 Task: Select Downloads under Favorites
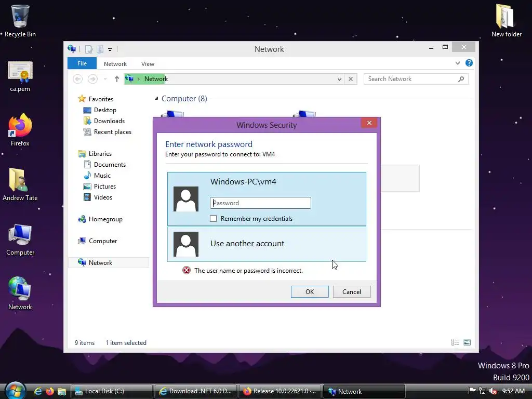pyautogui.click(x=104, y=121)
